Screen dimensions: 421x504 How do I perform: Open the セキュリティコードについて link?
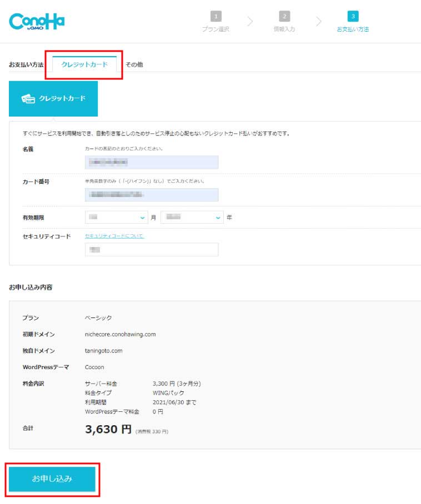point(114,236)
